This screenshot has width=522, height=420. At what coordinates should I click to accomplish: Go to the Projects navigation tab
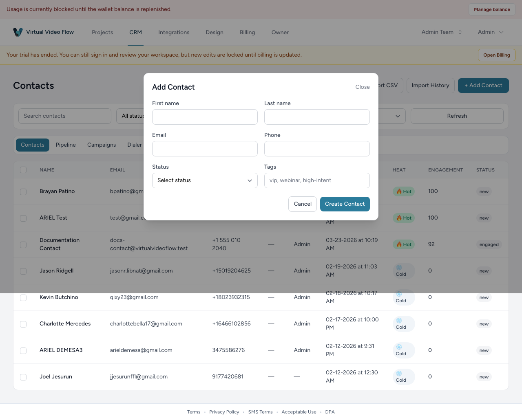point(102,33)
